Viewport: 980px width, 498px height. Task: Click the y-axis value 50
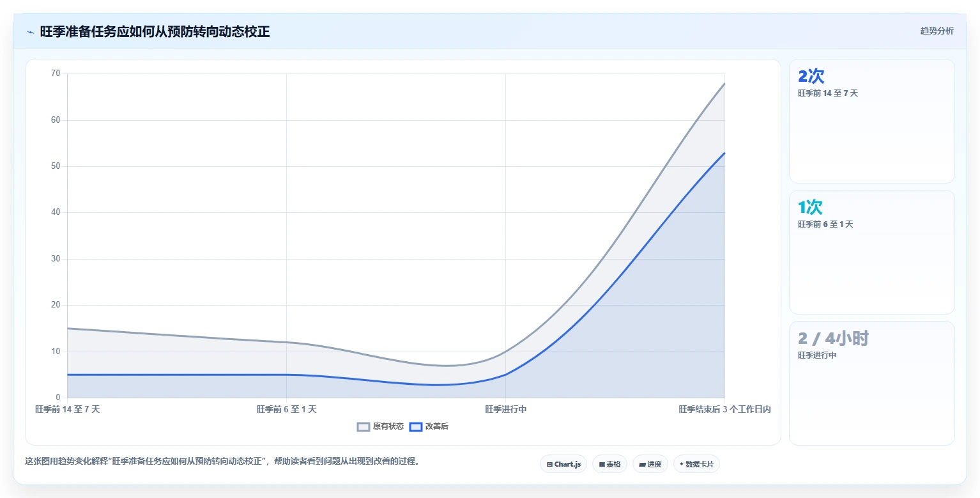(x=56, y=166)
